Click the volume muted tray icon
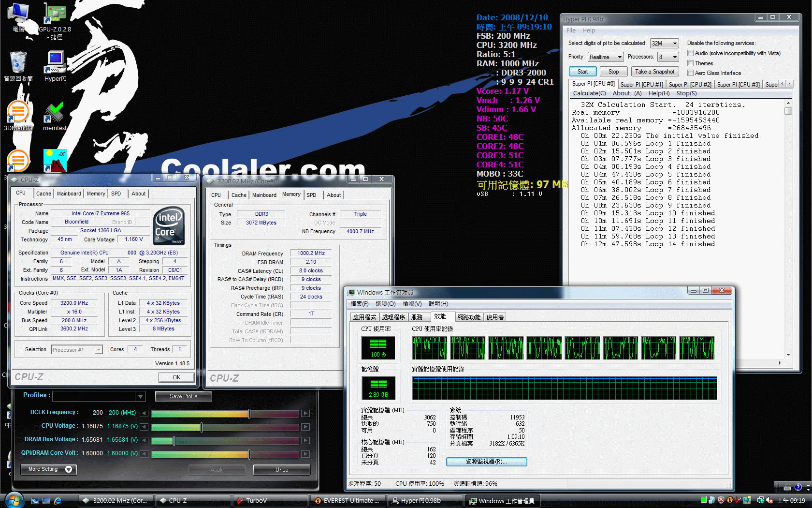The height and width of the screenshot is (508, 812). point(769,500)
